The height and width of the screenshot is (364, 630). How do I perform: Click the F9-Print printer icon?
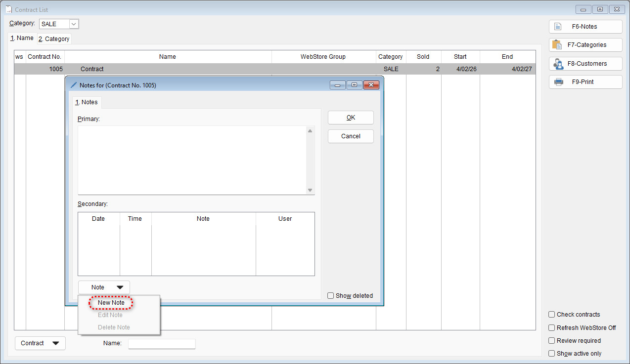point(558,82)
